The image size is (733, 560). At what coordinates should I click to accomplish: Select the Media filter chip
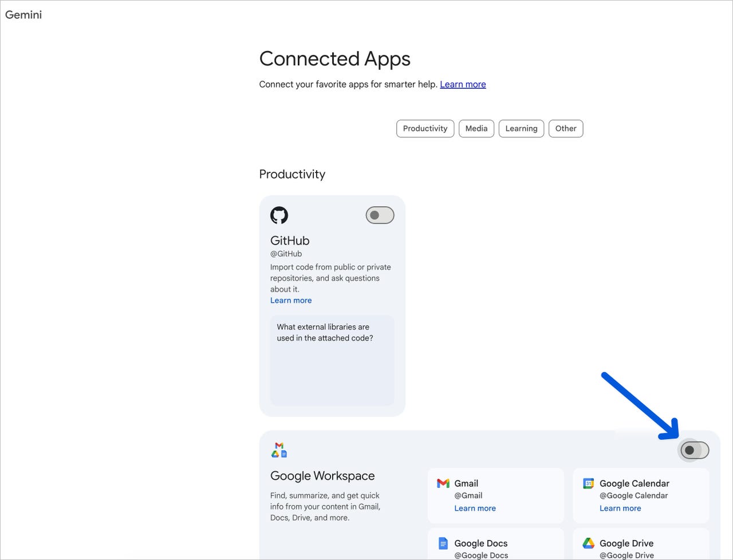476,128
